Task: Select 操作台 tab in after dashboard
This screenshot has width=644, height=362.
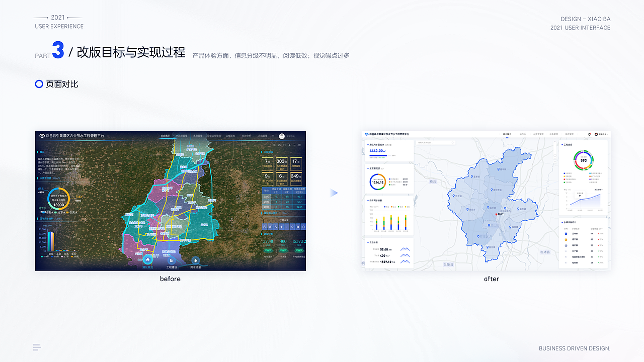Action: (x=523, y=134)
